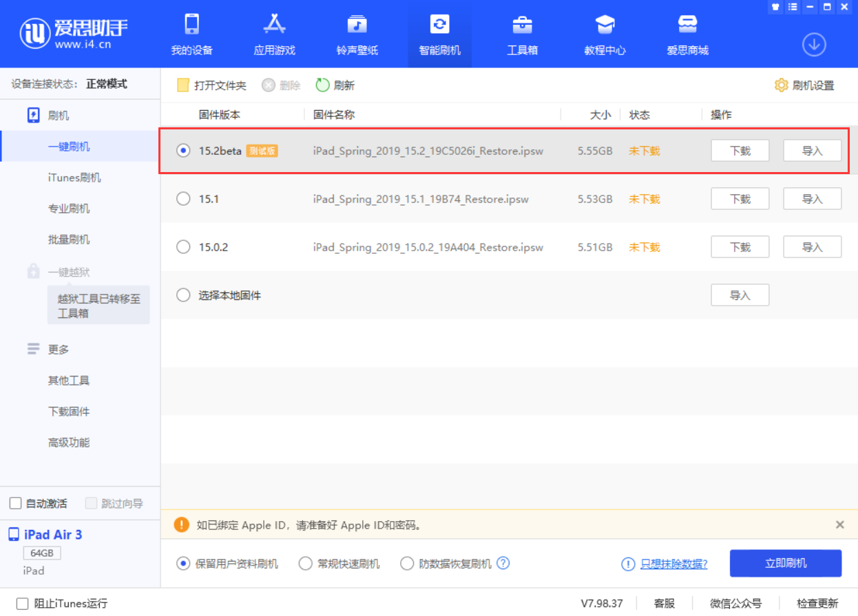Select the 15.0.2 firmware radio button
This screenshot has height=616, width=858.
click(183, 247)
